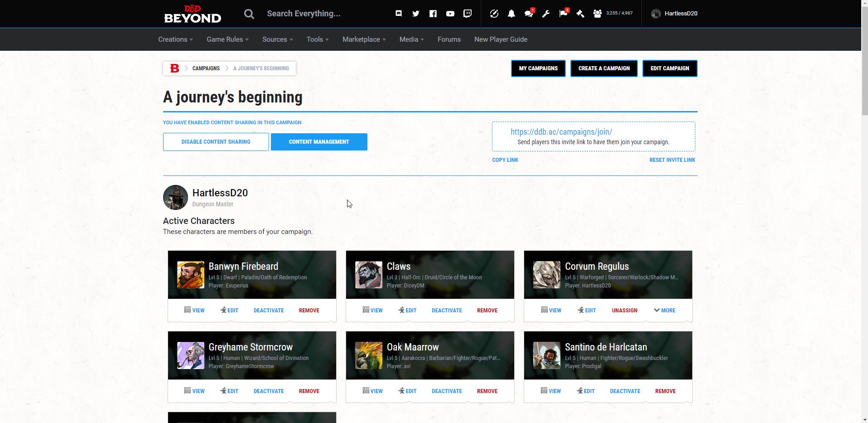Expand the Marketplace menu
This screenshot has width=868, height=423.
(364, 39)
